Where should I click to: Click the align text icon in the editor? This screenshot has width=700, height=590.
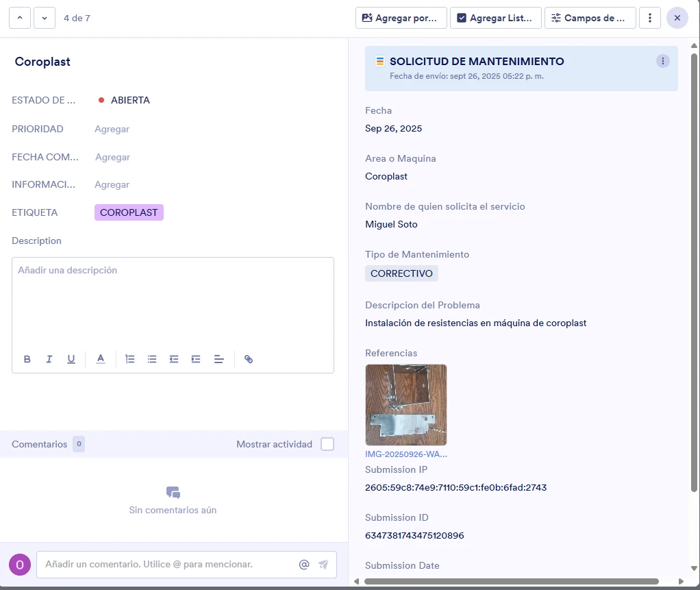(x=218, y=358)
